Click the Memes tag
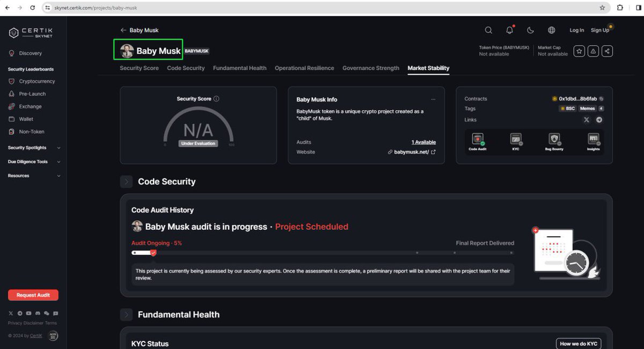644x349 pixels. [587, 108]
